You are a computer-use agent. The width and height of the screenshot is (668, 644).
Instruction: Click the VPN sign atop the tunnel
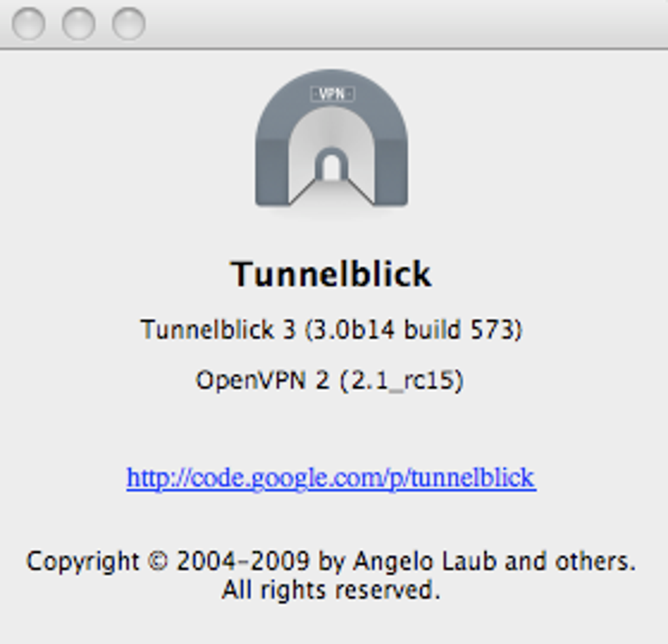(331, 94)
